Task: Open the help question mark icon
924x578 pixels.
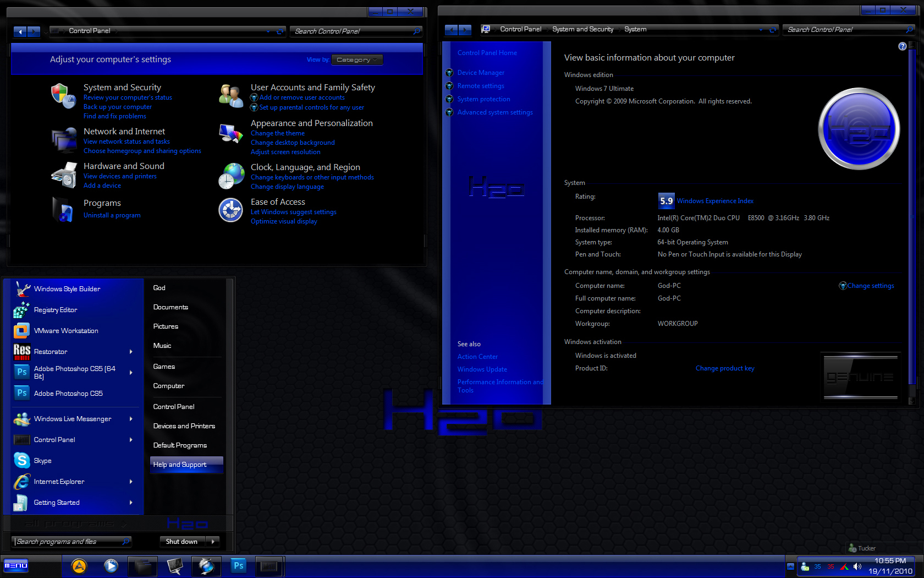Action: pos(902,46)
